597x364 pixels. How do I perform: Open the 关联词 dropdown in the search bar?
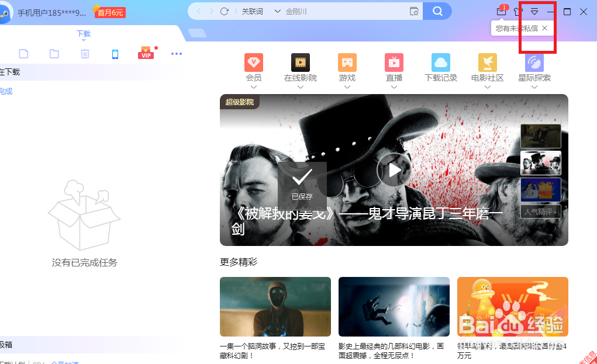[x=261, y=12]
